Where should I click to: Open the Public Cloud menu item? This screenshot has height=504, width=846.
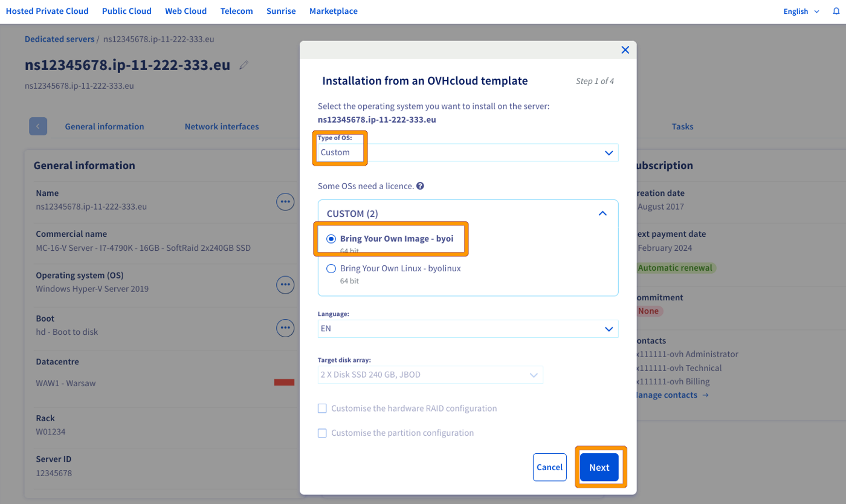click(127, 11)
